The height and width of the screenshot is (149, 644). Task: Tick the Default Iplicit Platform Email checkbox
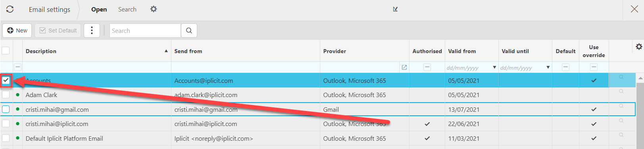(6, 138)
